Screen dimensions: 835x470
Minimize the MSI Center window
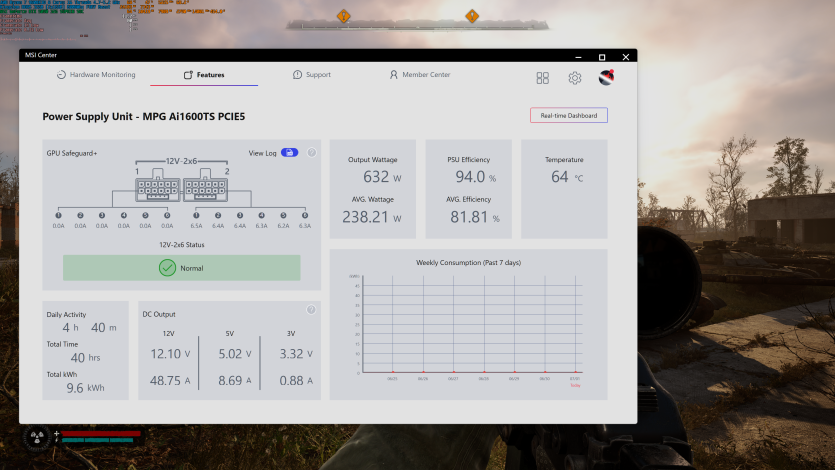[578, 57]
